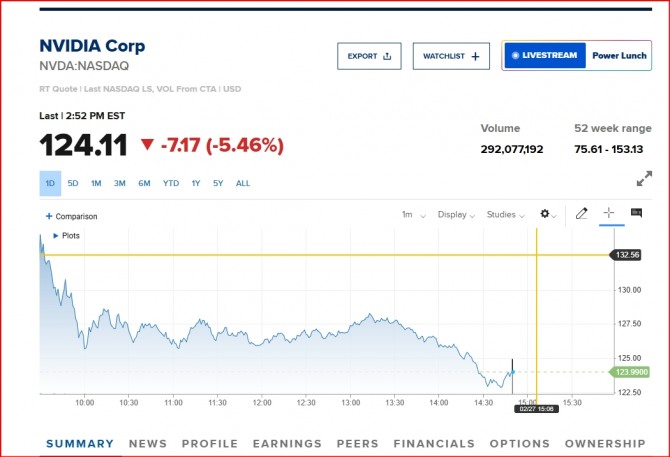Click the plus icon beside Comparison
Screen dimensions: 670x457
(48, 216)
